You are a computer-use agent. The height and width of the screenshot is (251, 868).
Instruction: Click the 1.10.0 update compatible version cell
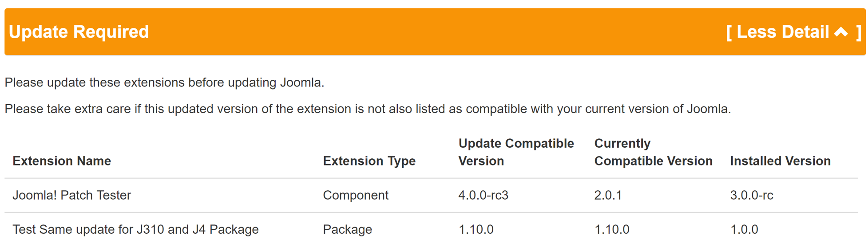(476, 229)
